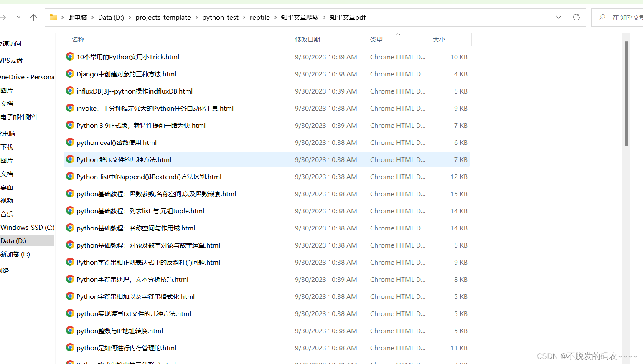
Task: Sort by 大小 column header
Action: [x=439, y=39]
